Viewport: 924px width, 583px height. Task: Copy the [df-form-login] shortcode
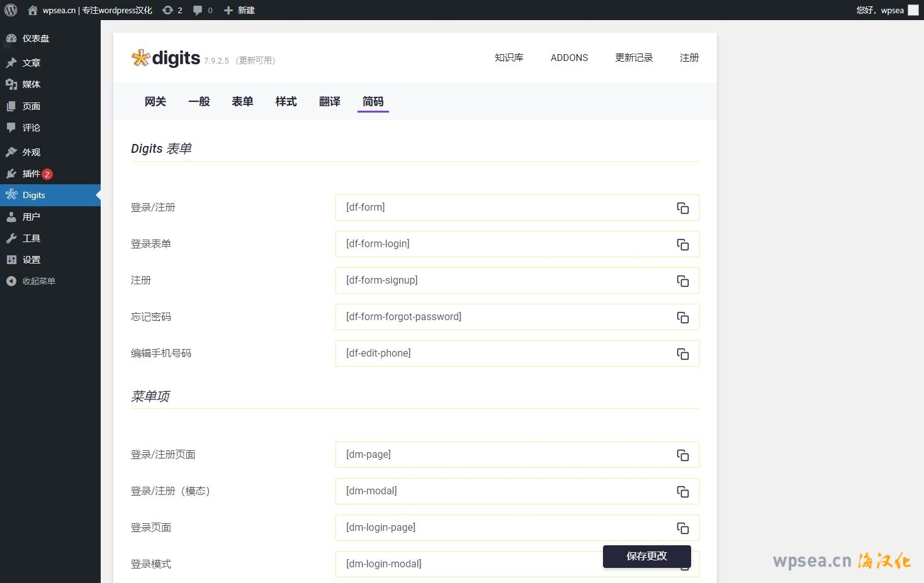[x=682, y=245]
